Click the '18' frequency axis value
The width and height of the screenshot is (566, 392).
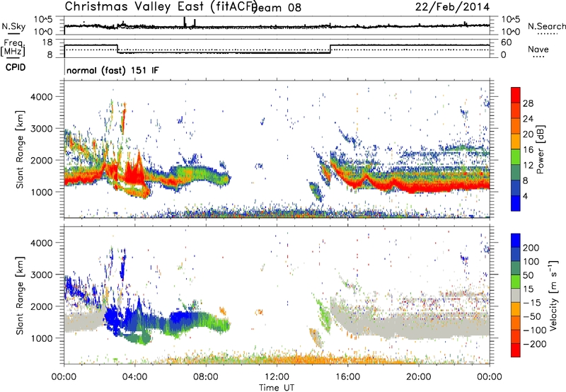[x=47, y=42]
